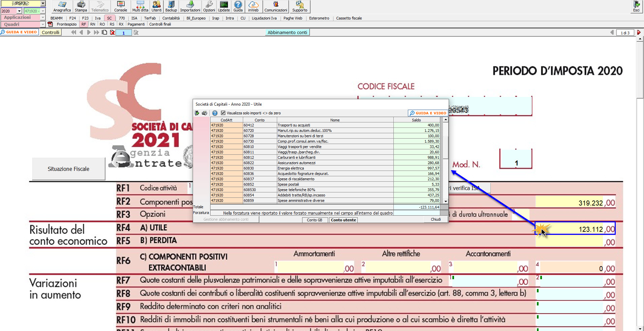644x331 pixels.
Task: Open the inWeb cloud icon
Action: click(x=253, y=6)
